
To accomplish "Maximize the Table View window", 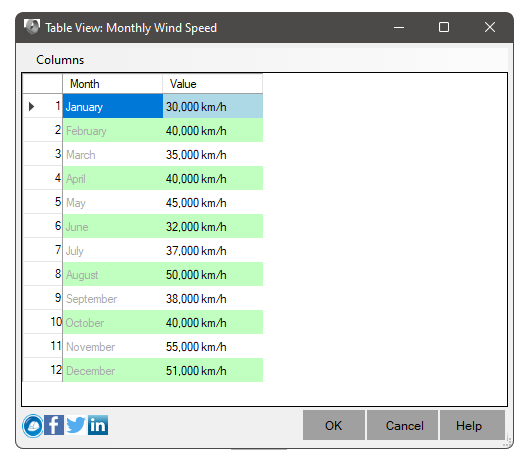I will pyautogui.click(x=444, y=27).
